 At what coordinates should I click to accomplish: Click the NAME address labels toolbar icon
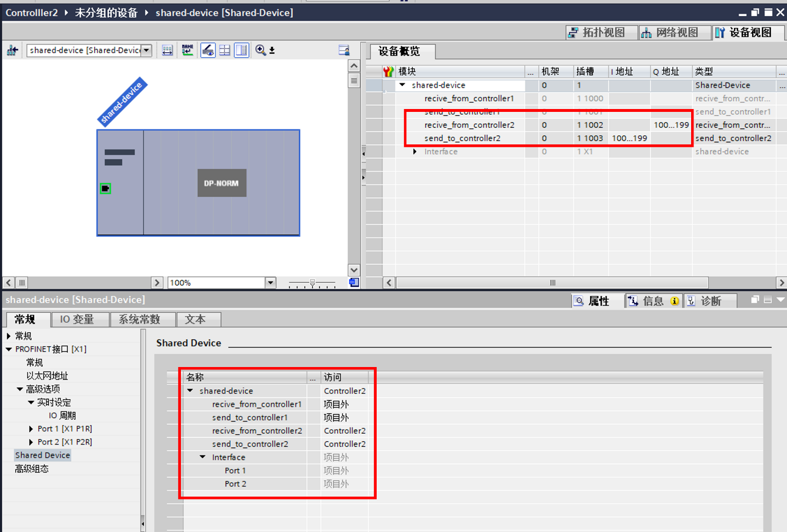(x=187, y=50)
